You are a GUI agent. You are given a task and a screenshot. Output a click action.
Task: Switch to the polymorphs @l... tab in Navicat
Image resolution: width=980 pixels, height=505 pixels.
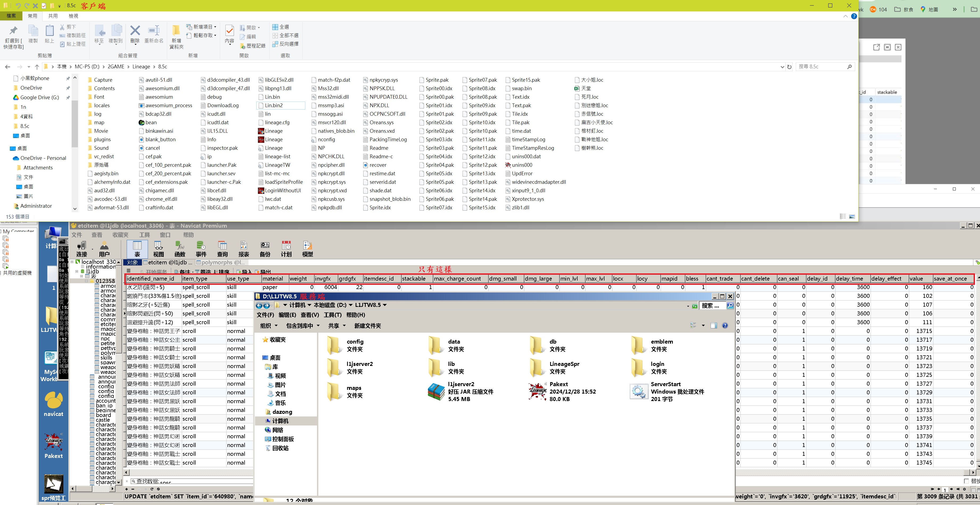click(221, 262)
